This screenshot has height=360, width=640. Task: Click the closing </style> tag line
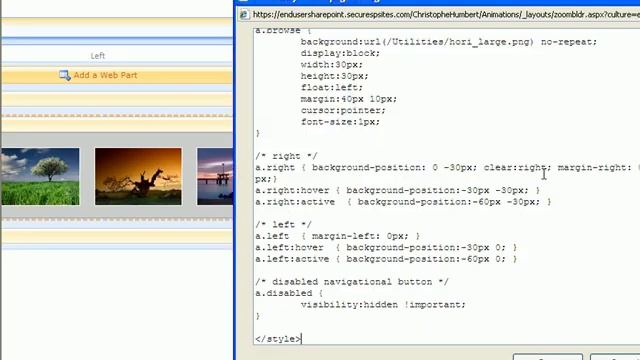click(278, 339)
